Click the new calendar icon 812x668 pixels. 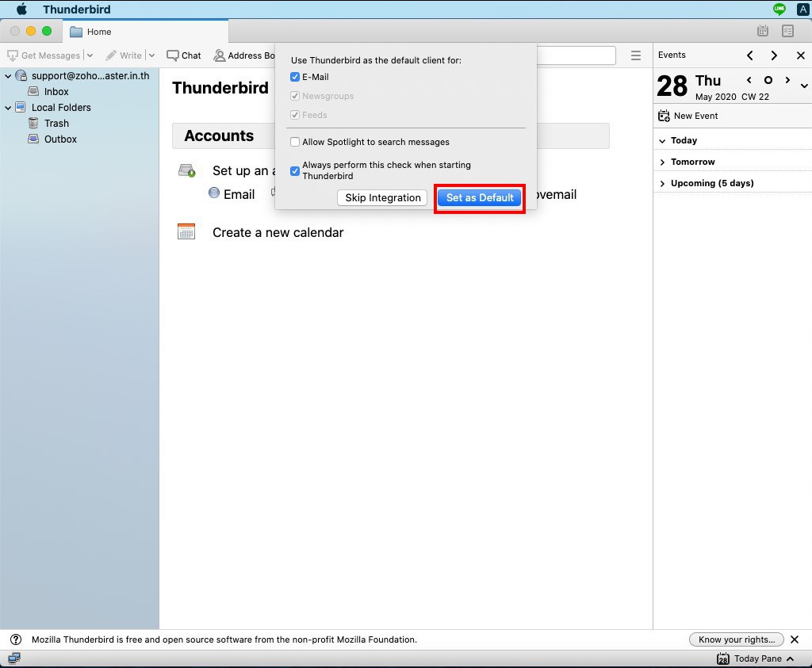coord(186,231)
